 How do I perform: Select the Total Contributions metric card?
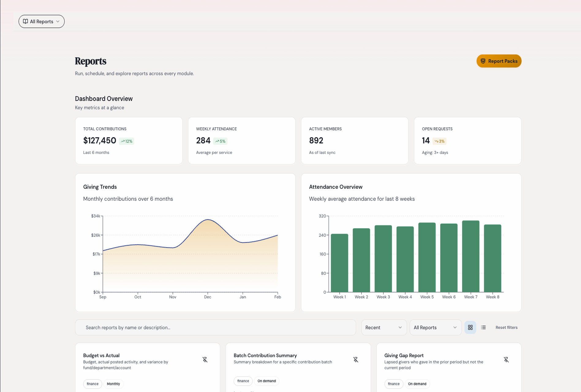coord(129,141)
